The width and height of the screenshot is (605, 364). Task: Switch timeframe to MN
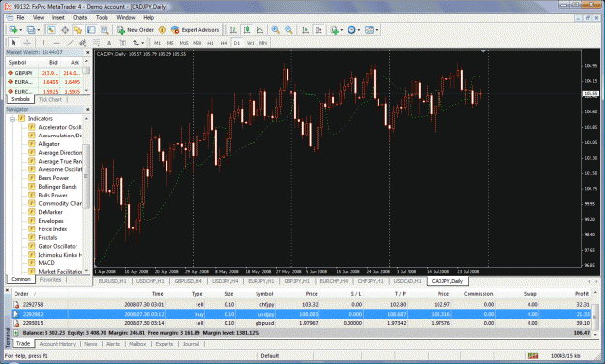(263, 43)
